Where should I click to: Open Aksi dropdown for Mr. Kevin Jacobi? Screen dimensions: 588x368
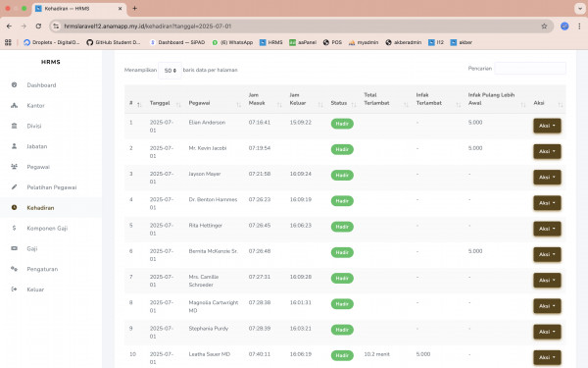[547, 151]
